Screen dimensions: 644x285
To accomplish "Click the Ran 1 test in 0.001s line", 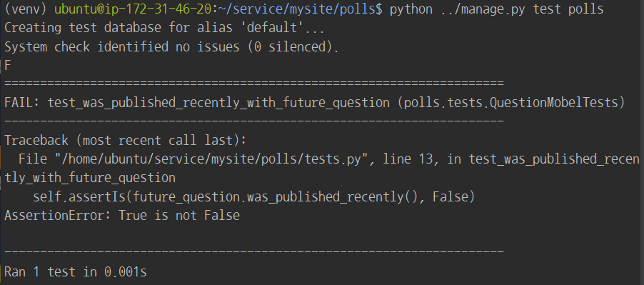I will tap(75, 272).
